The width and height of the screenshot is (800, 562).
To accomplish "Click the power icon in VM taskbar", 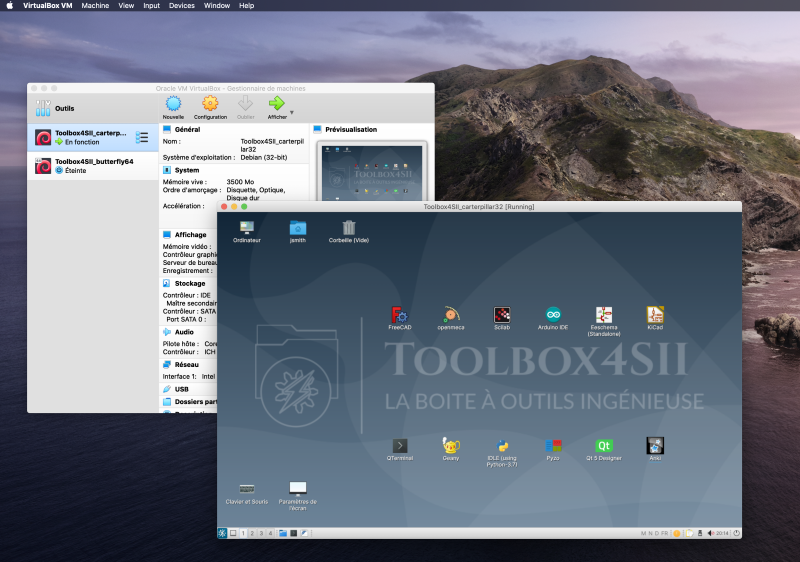I will 737,533.
